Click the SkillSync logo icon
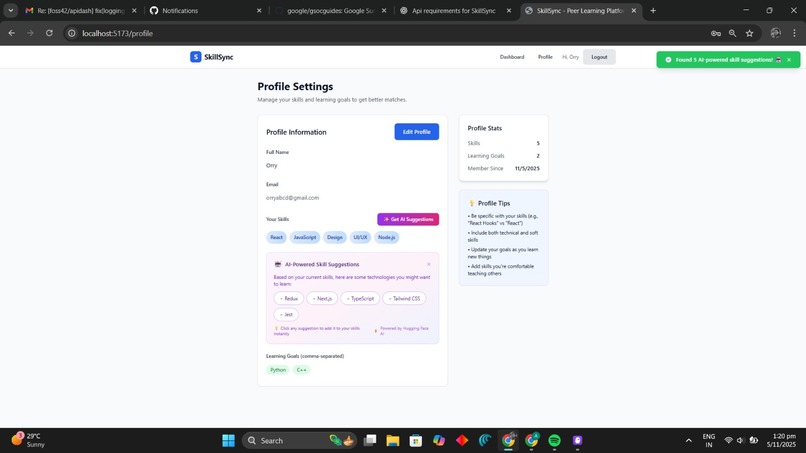Image resolution: width=806 pixels, height=453 pixels. click(195, 57)
